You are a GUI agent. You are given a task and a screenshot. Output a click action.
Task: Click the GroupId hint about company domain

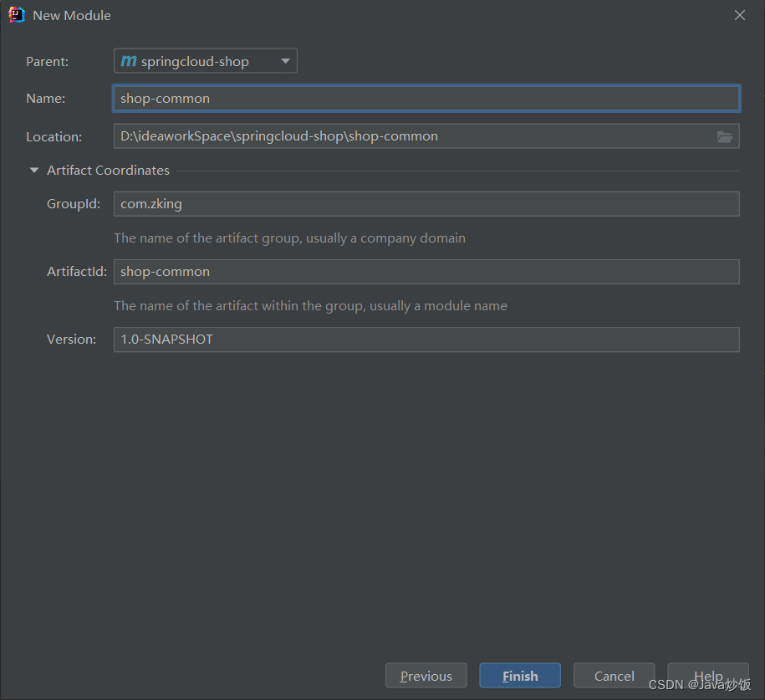click(290, 238)
